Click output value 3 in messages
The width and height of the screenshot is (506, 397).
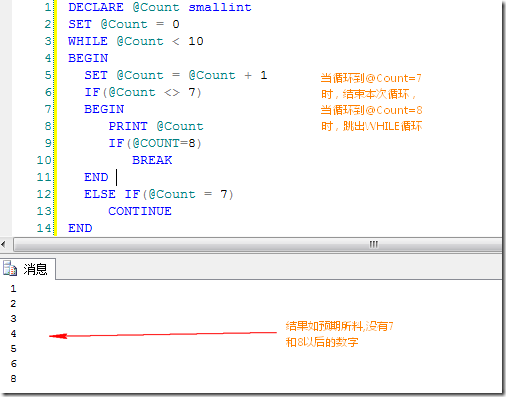13,319
